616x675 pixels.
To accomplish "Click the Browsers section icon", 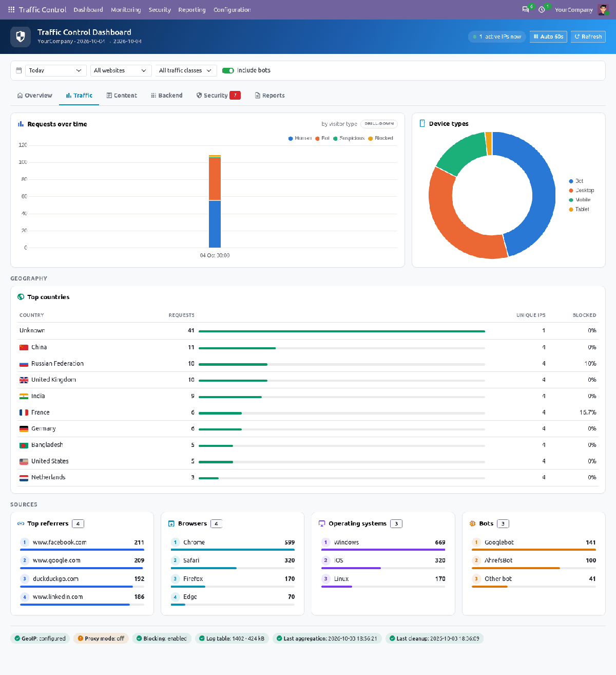I will tap(171, 523).
